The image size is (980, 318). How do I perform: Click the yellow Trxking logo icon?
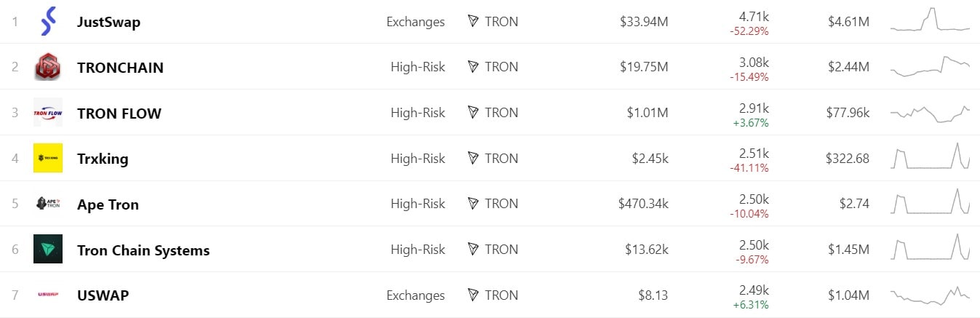click(48, 158)
